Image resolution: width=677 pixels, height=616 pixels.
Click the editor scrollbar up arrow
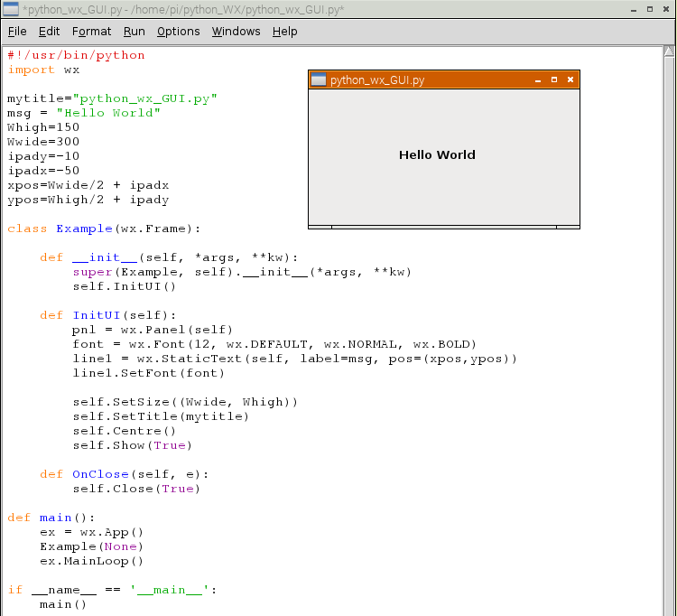669,51
